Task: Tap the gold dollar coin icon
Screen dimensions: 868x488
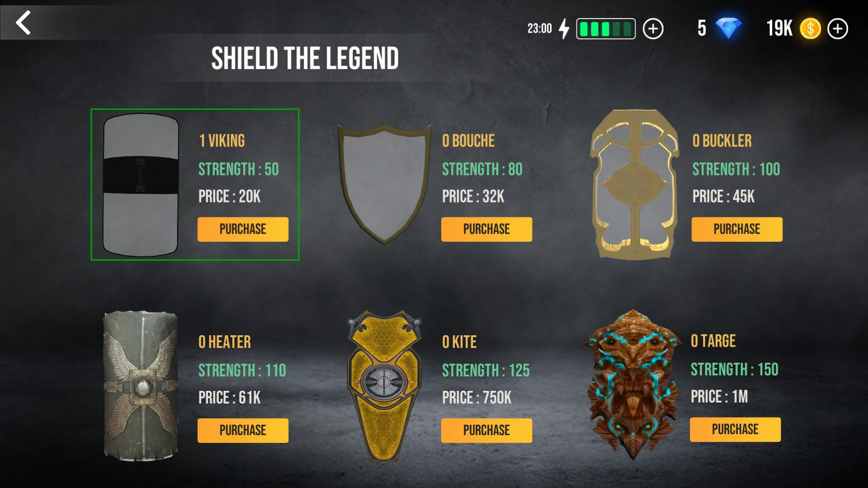Action: coord(810,29)
